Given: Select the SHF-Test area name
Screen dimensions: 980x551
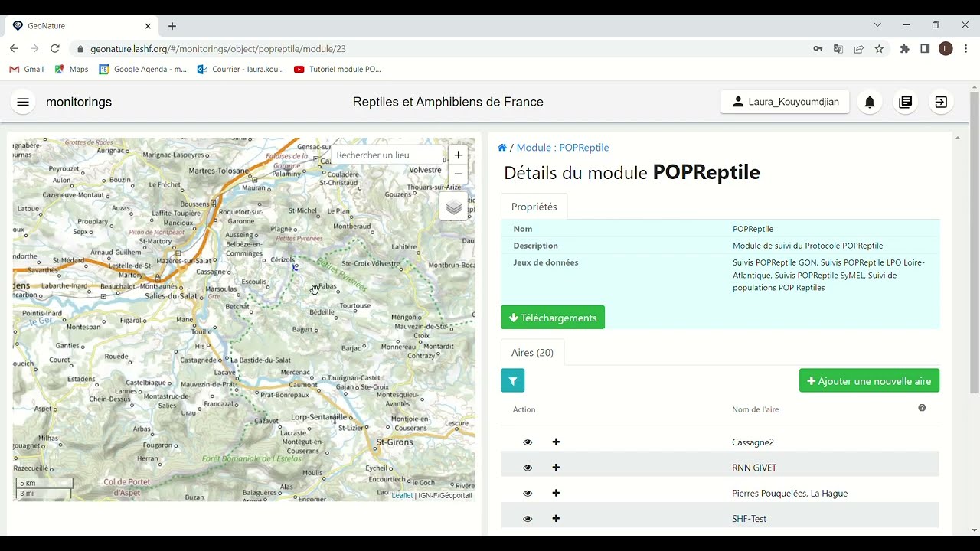Looking at the screenshot, I should click(x=749, y=519).
